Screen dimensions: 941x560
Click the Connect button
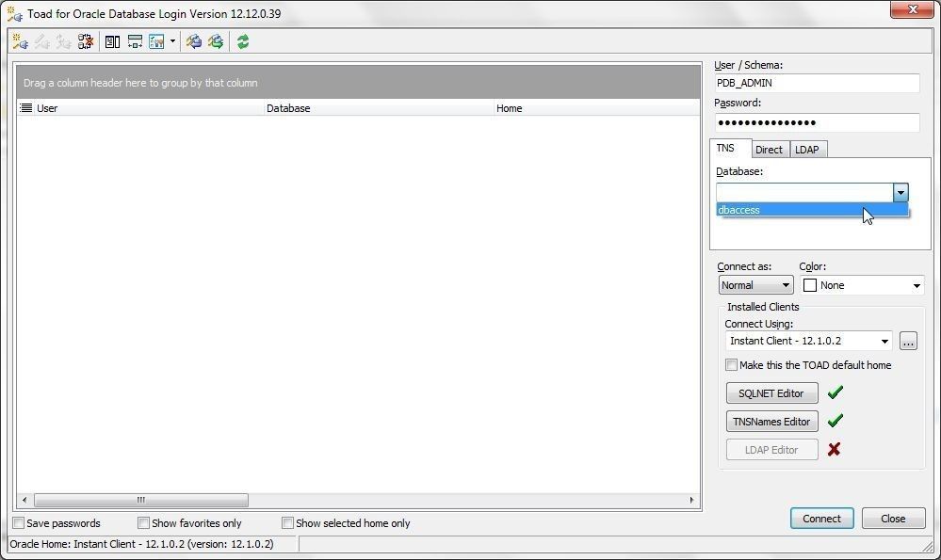(821, 518)
